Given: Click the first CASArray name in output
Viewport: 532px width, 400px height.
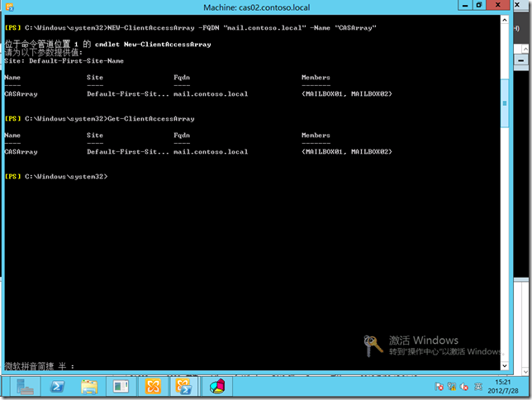Looking at the screenshot, I should coord(21,94).
